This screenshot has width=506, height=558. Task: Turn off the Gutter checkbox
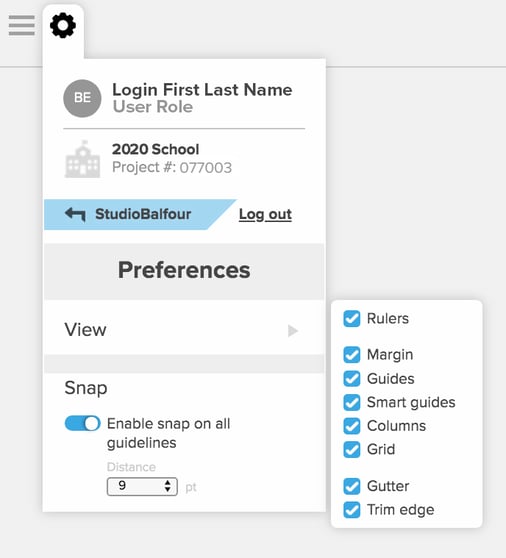(352, 486)
